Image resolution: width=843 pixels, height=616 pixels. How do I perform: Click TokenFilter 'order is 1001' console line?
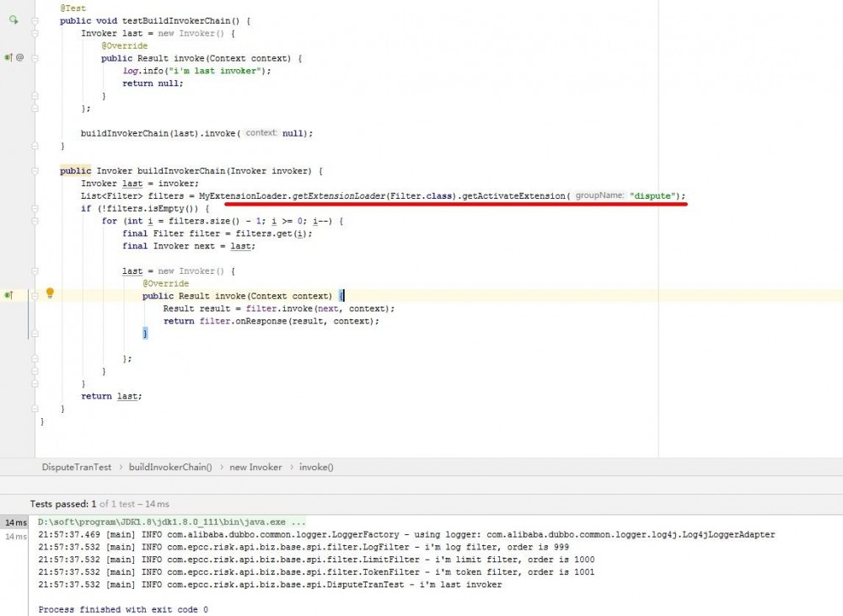(316, 572)
